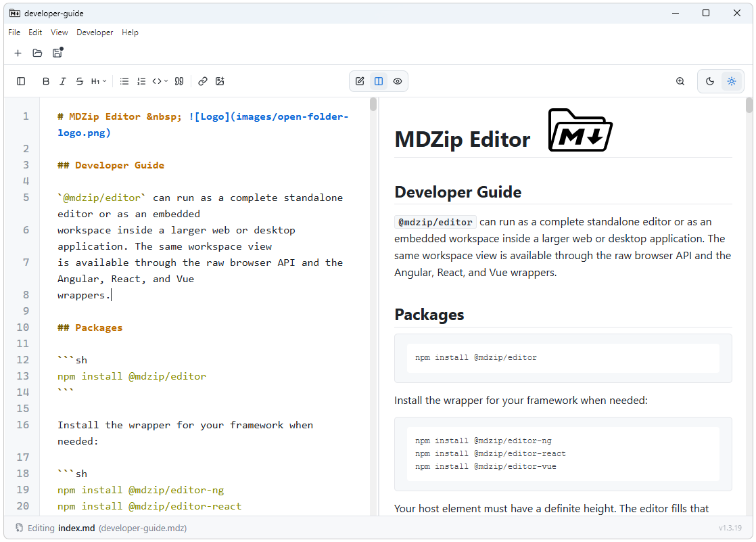Viewport: 756px width, 542px height.
Task: Click the 'Developer Guide' heading in preview
Action: (458, 192)
